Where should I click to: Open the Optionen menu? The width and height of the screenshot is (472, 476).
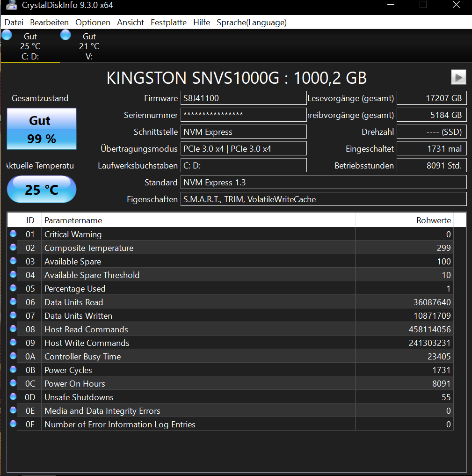tap(93, 22)
